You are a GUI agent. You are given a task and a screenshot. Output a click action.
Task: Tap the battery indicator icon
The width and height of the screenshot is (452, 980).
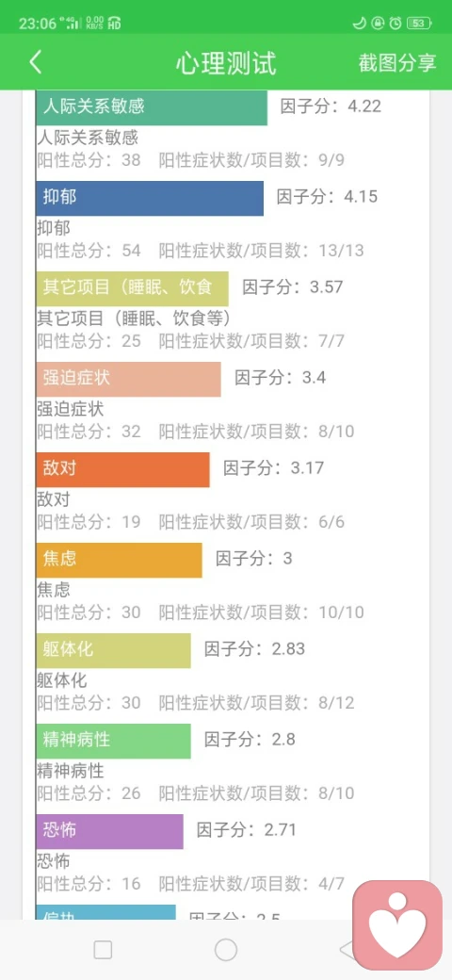pos(418,24)
